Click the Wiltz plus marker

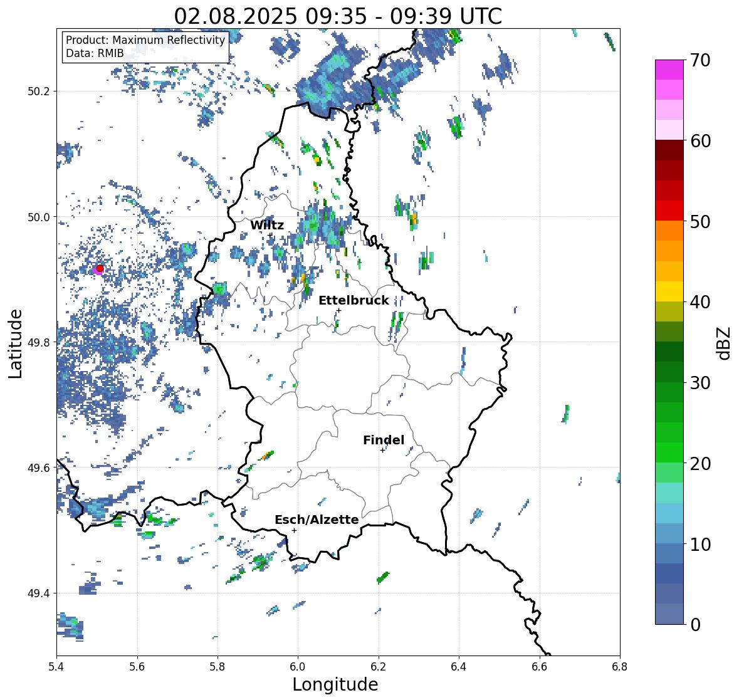click(270, 235)
